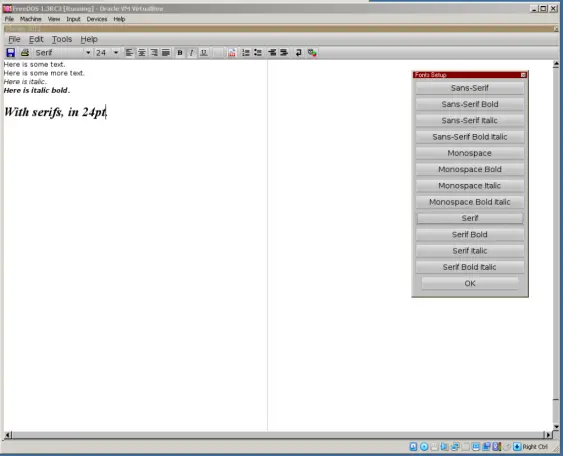Click the first indent icon in toolbar

point(272,53)
